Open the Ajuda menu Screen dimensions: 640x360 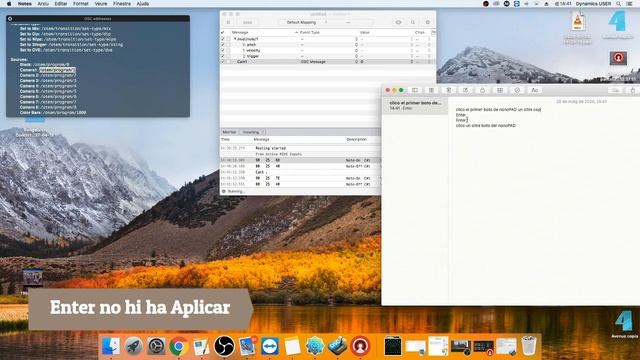click(142, 4)
